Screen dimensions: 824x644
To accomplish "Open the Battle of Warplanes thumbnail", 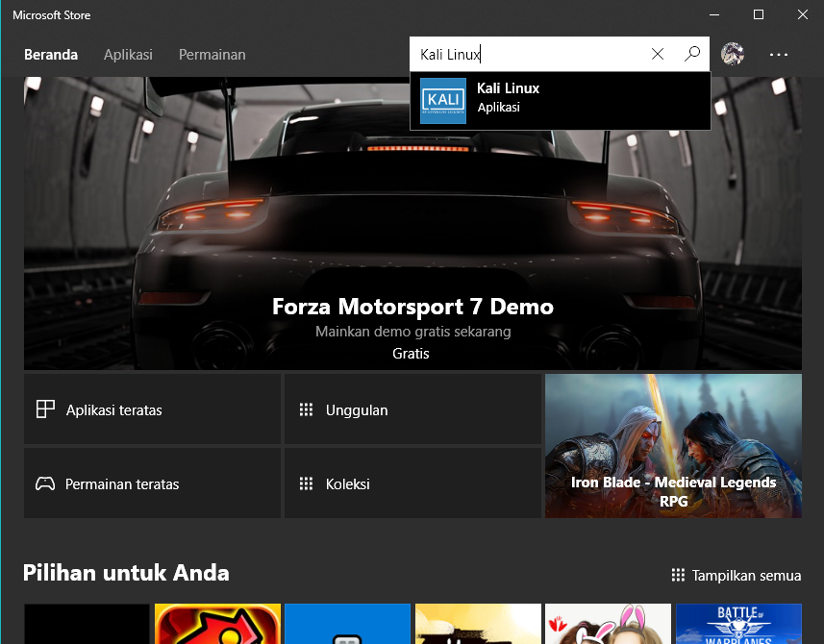I will pos(738,624).
